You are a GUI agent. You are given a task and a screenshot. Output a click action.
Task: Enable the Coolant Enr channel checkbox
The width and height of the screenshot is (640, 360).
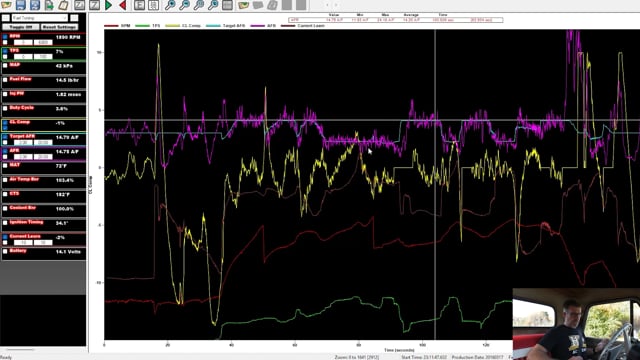pos(5,209)
